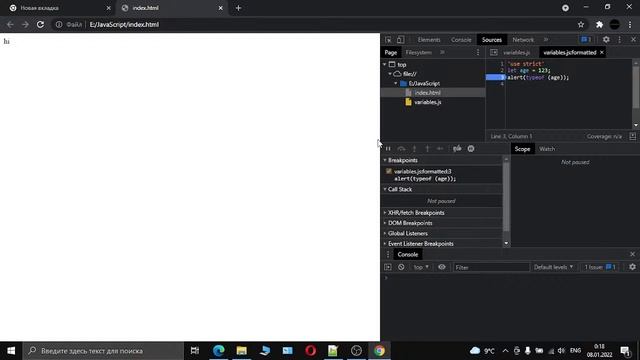Viewport: 640px width, 360px height.
Task: Open the DevTools customize menu (three dots)
Action: 620,40
